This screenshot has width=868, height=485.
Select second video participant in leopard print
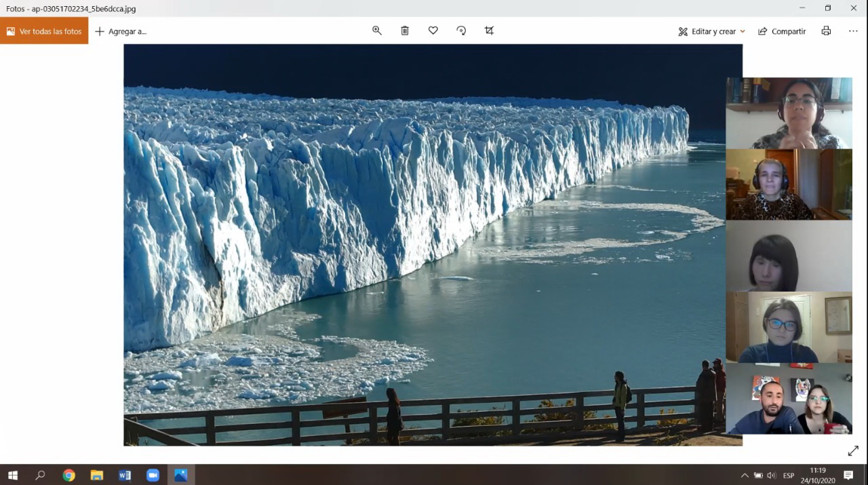click(x=789, y=185)
